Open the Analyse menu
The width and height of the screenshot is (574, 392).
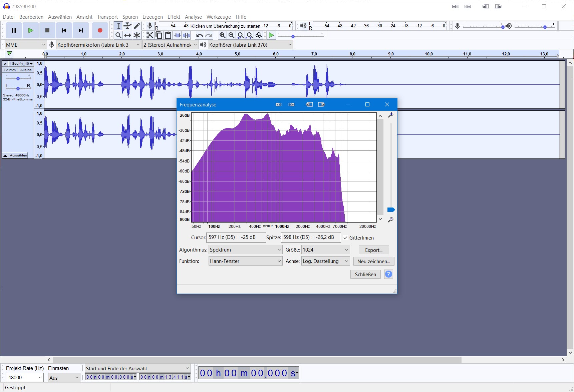pyautogui.click(x=193, y=17)
